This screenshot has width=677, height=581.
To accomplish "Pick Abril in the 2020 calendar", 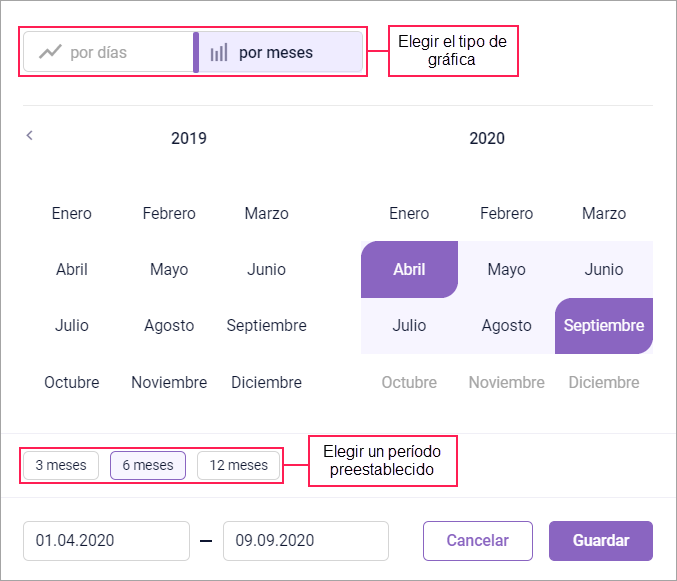I will [x=409, y=269].
